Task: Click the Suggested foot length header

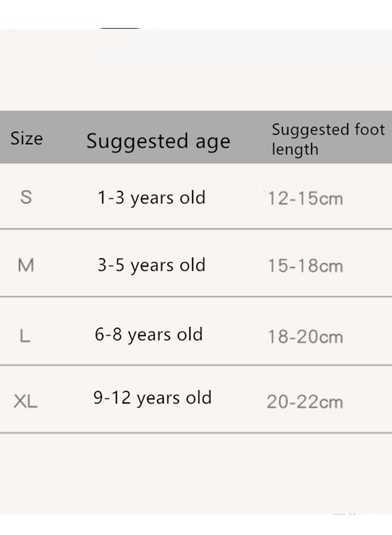Action: [x=328, y=140]
